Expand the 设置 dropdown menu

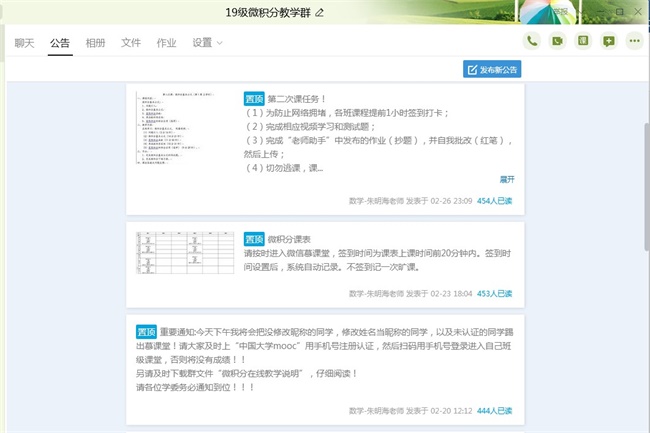coord(208,43)
